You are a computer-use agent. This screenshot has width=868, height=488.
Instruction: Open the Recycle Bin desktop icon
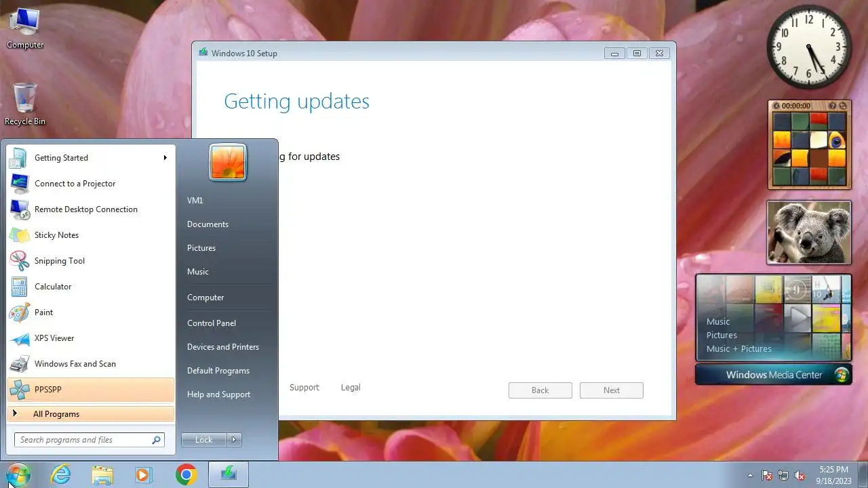24,104
